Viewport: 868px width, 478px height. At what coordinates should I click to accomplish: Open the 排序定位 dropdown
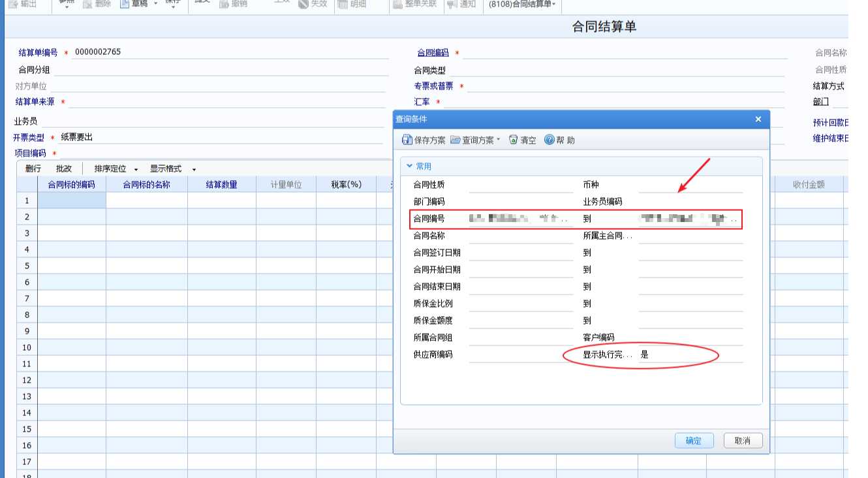tap(116, 169)
